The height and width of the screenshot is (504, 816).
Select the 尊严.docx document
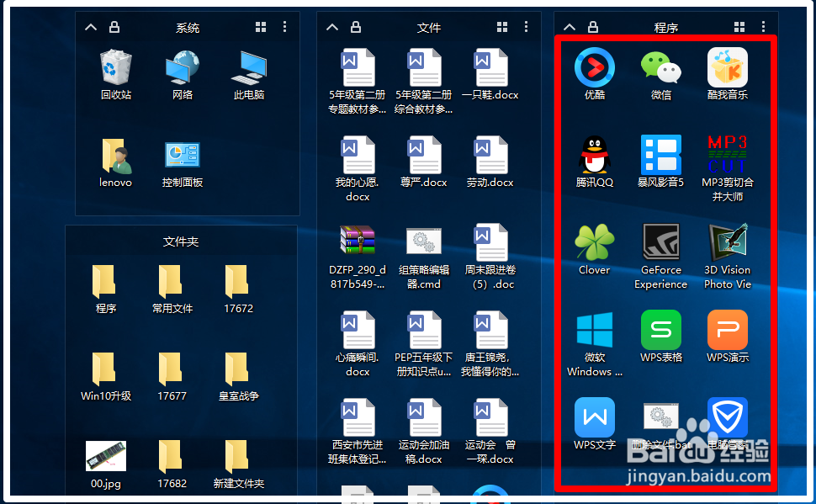pyautogui.click(x=424, y=155)
